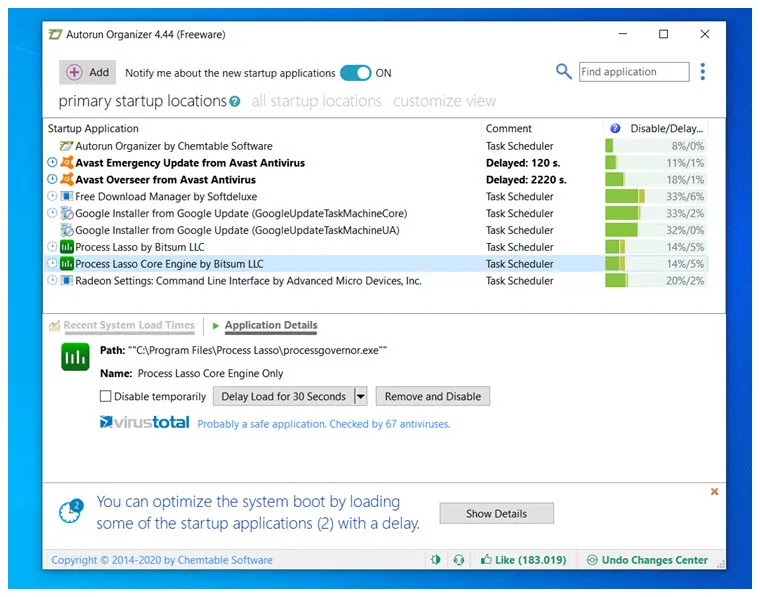The width and height of the screenshot is (760, 597).
Task: Click the magnifying glass search icon
Action: tap(563, 72)
